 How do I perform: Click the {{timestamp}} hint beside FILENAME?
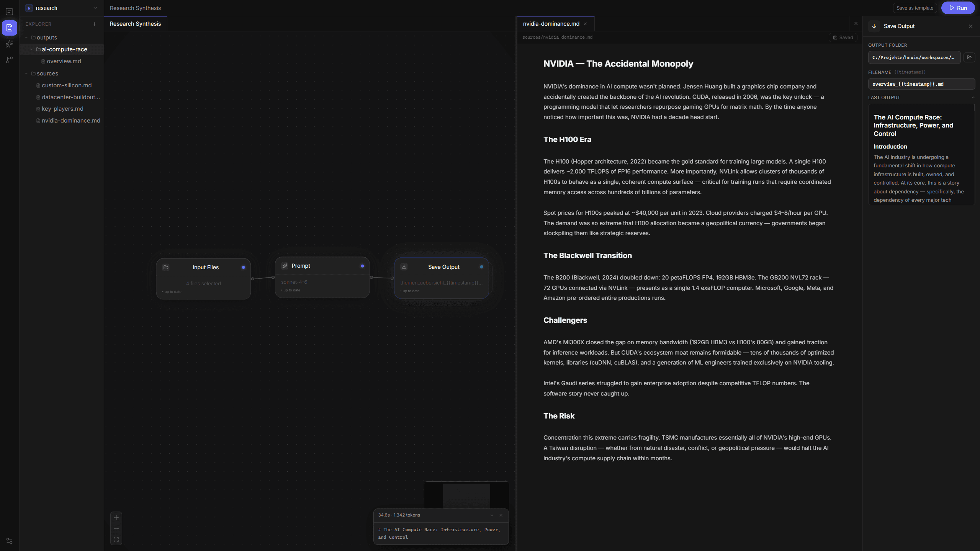point(910,72)
